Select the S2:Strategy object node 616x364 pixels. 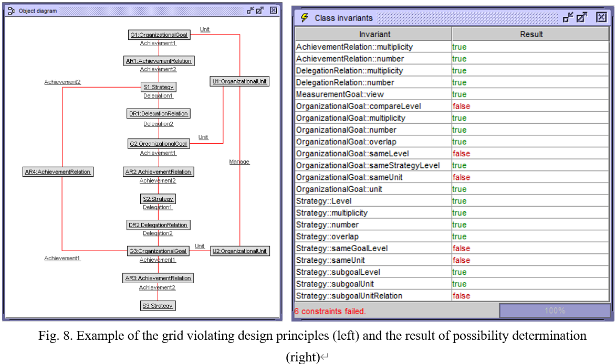click(158, 199)
